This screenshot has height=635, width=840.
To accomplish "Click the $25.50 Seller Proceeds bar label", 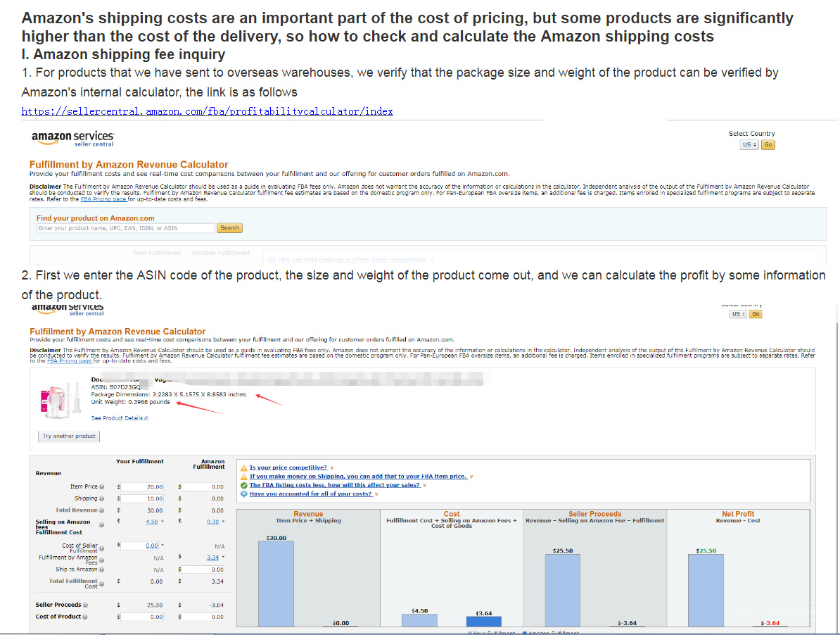I will coord(563,551).
